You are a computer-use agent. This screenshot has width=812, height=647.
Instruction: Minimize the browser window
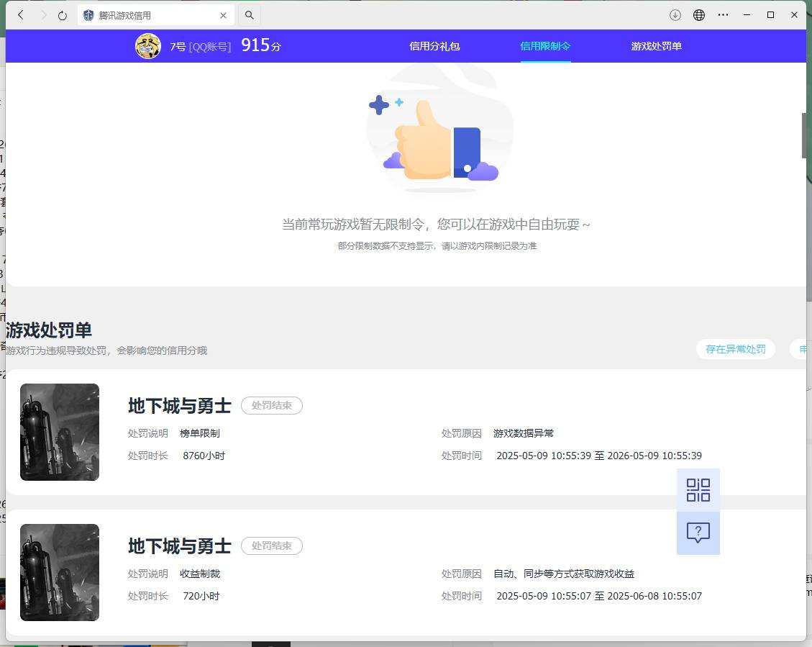click(x=747, y=15)
